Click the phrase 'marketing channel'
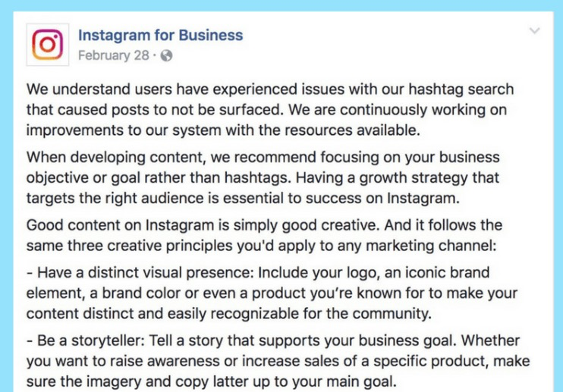The height and width of the screenshot is (392, 563). pos(431,246)
